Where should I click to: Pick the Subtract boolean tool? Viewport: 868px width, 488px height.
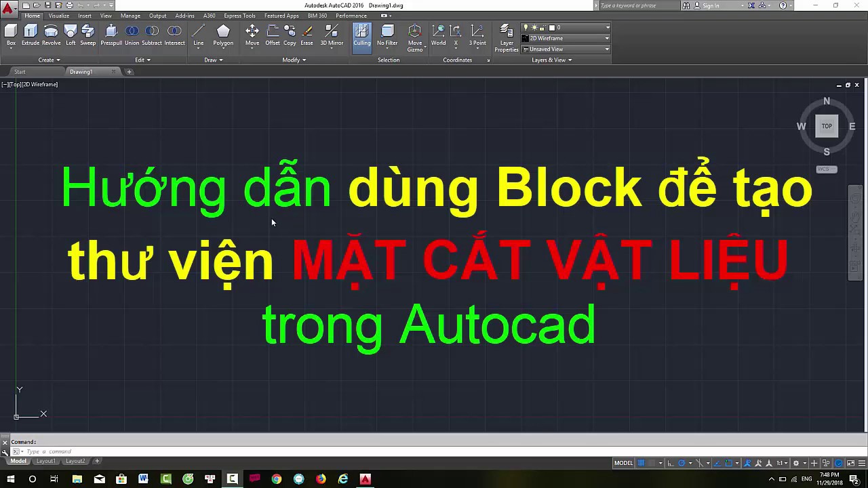point(152,35)
